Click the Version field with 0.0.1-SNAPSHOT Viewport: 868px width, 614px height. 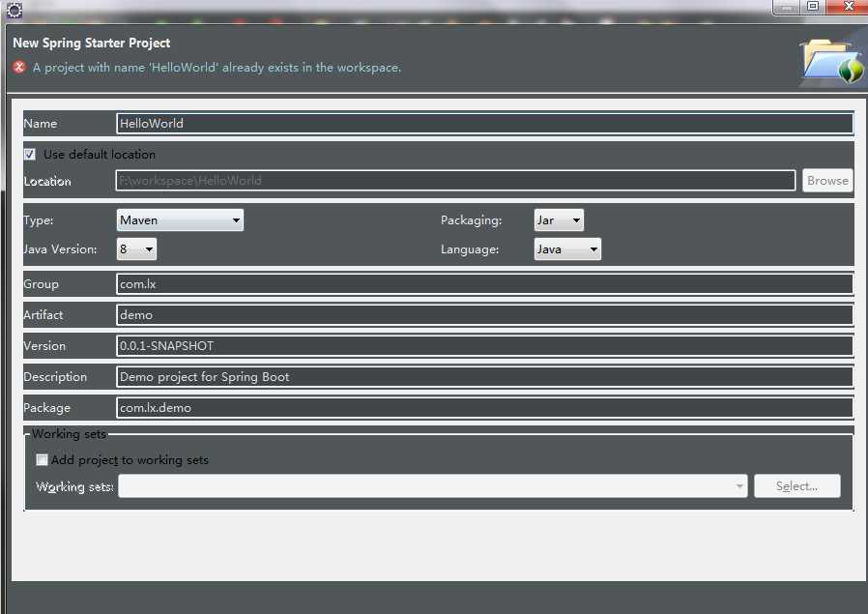point(484,346)
